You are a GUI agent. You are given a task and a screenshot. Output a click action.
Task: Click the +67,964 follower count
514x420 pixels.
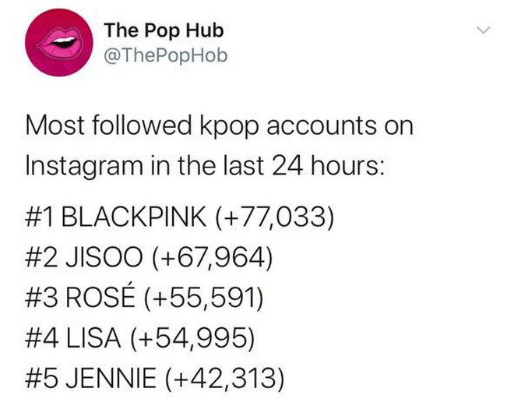point(212,258)
